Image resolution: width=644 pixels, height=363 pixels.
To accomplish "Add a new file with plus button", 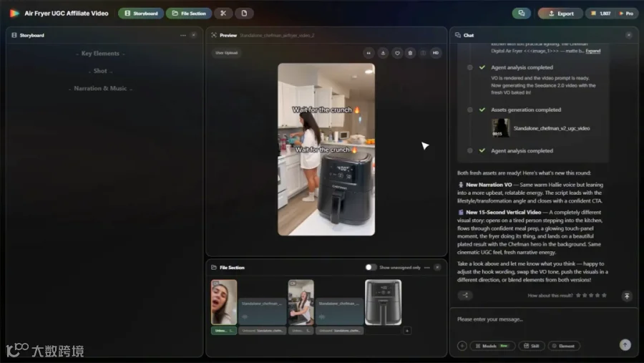I will [x=407, y=331].
